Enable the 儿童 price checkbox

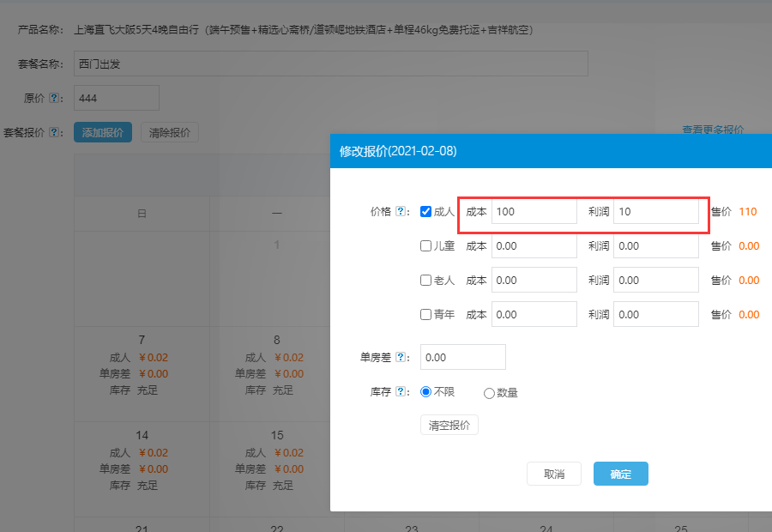[426, 246]
